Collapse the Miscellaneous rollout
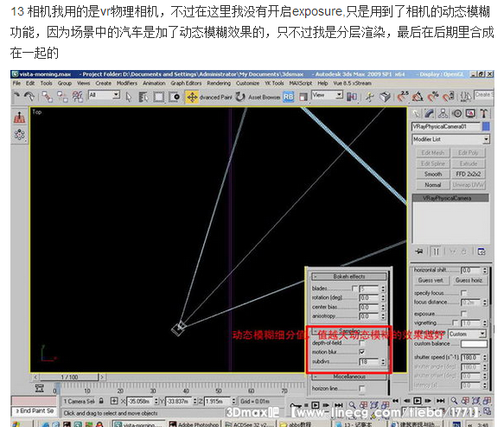Image resolution: width=504 pixels, height=427 pixels. click(348, 377)
